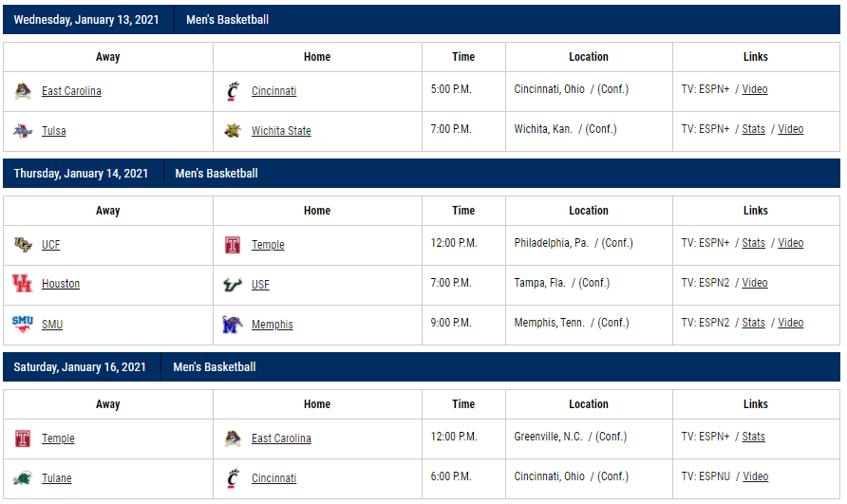The image size is (847, 504).
Task: Open Video for Tulane at Cincinnati
Action: (x=756, y=476)
